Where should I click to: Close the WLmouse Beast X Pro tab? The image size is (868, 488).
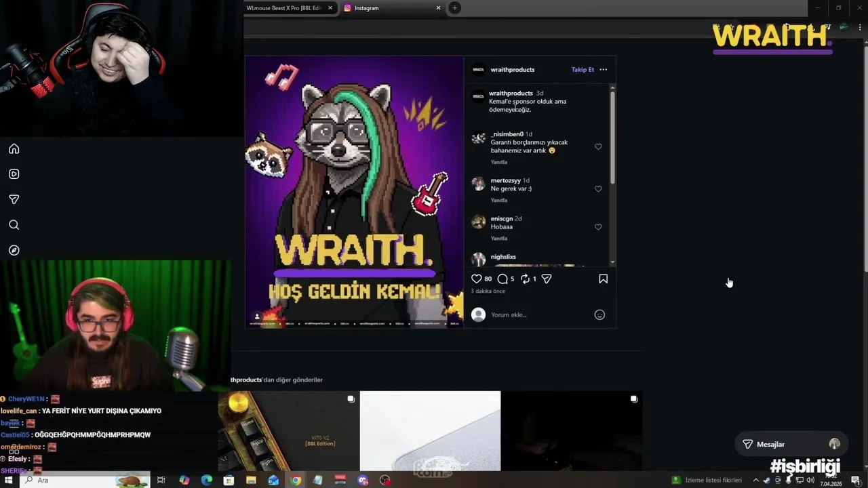click(x=330, y=8)
